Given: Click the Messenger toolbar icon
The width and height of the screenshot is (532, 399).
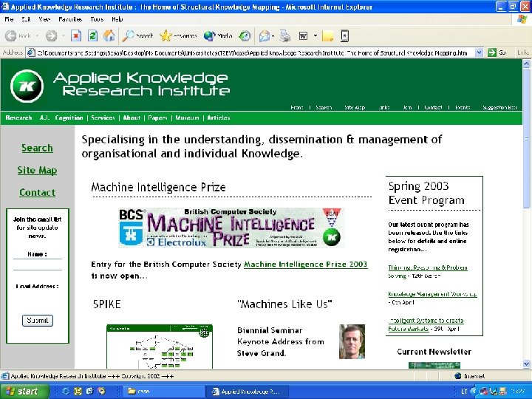Looking at the screenshot, I should pyautogui.click(x=345, y=35).
